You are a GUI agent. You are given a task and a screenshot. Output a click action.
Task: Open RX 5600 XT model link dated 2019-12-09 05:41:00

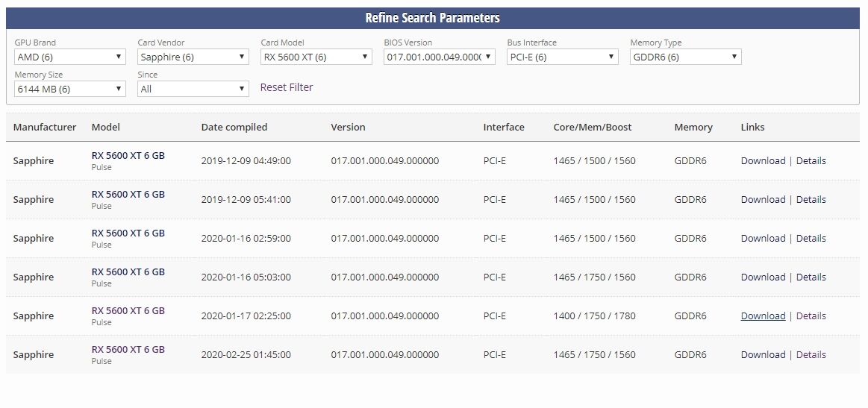(128, 195)
